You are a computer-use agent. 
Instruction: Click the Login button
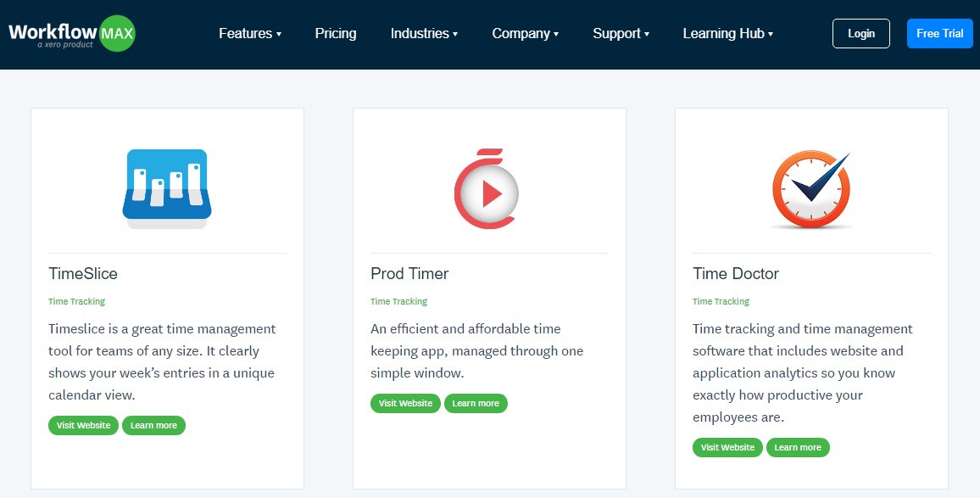point(861,34)
